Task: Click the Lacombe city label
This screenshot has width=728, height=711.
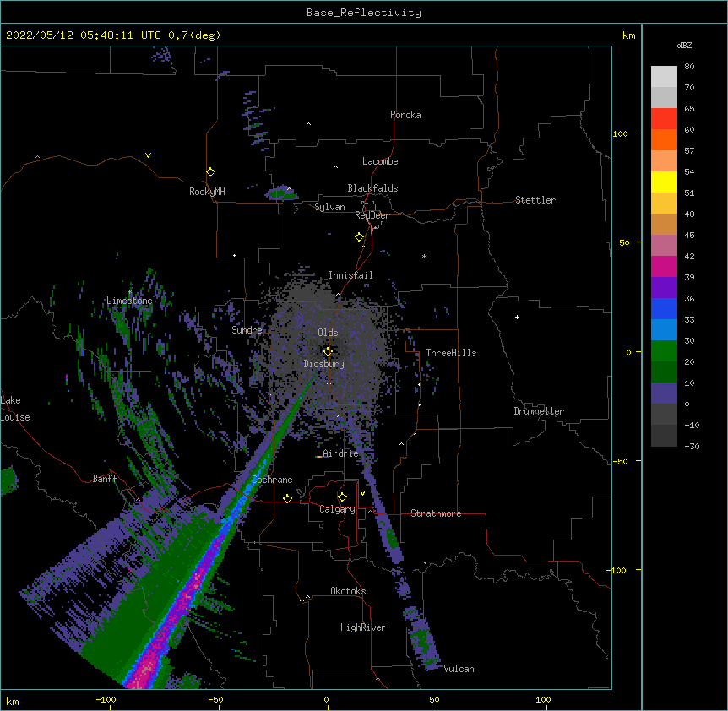Action: pos(380,161)
